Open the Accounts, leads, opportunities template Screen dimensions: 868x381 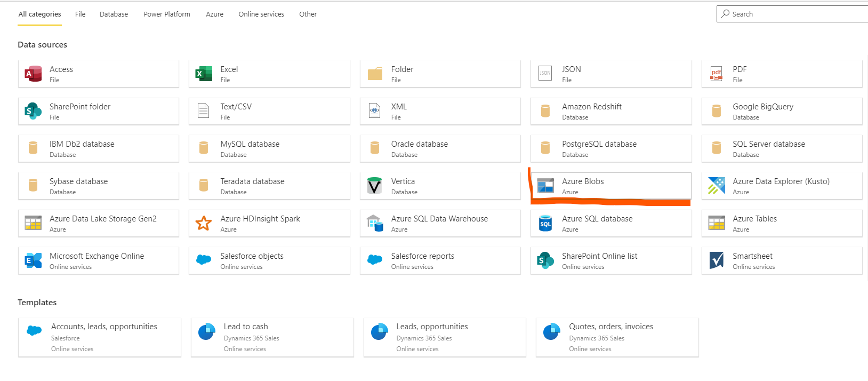click(x=100, y=337)
